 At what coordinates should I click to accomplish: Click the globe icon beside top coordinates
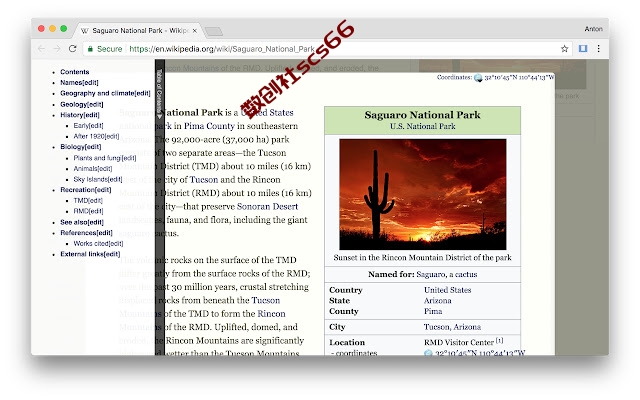coord(478,78)
